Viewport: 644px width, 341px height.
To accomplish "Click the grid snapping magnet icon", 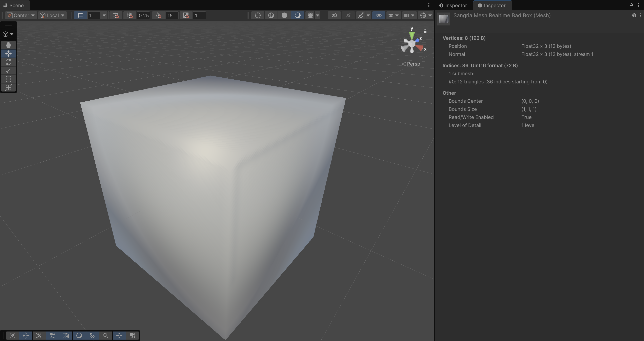I will (116, 16).
